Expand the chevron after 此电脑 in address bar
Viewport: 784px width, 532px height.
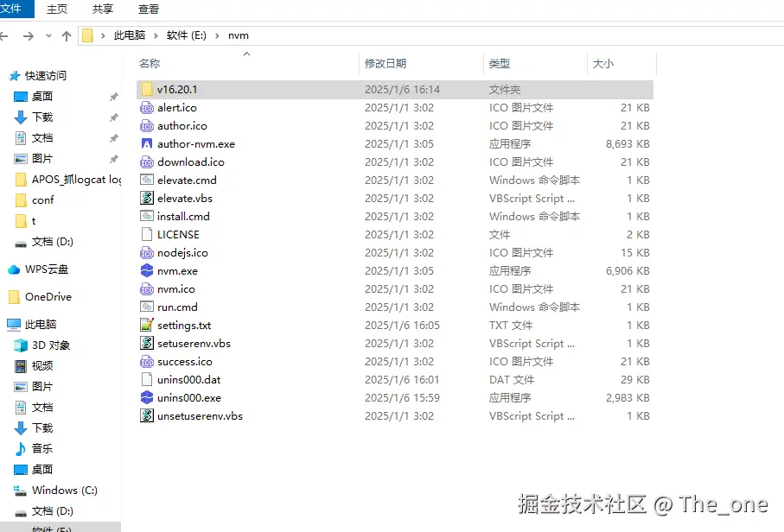click(156, 35)
